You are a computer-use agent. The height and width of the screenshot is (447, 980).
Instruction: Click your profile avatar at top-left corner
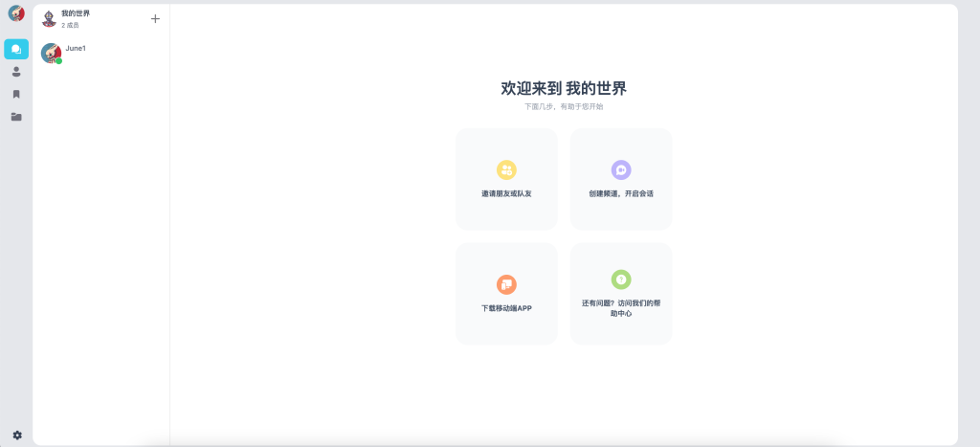pos(16,13)
